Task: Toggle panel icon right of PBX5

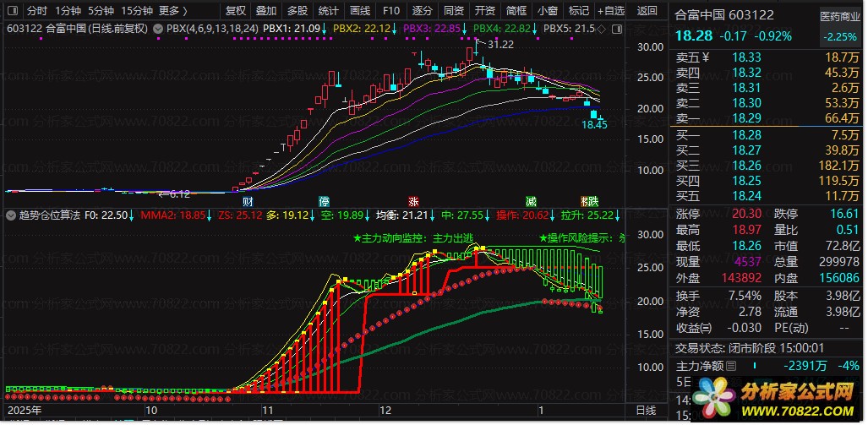Action: coord(618,28)
